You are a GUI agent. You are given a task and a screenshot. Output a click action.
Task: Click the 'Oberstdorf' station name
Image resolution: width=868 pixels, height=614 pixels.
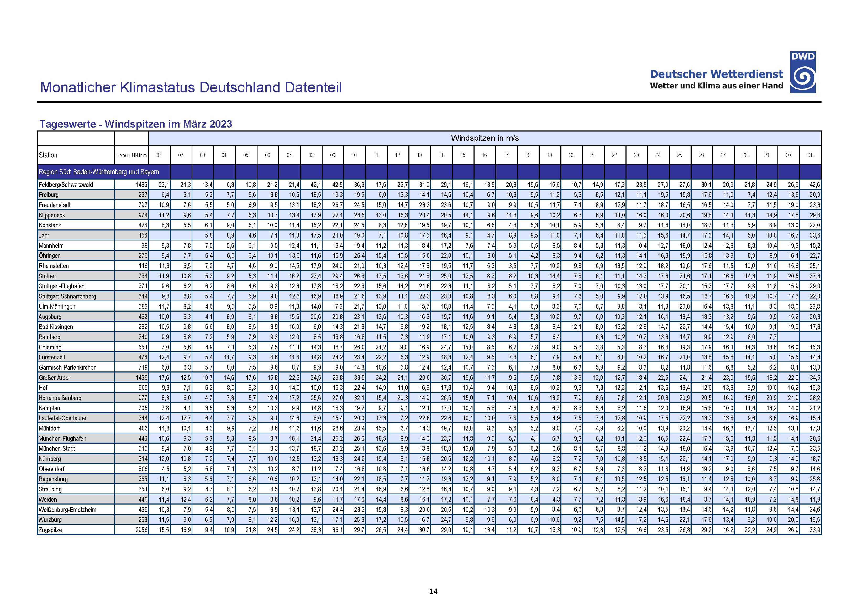pos(52,469)
